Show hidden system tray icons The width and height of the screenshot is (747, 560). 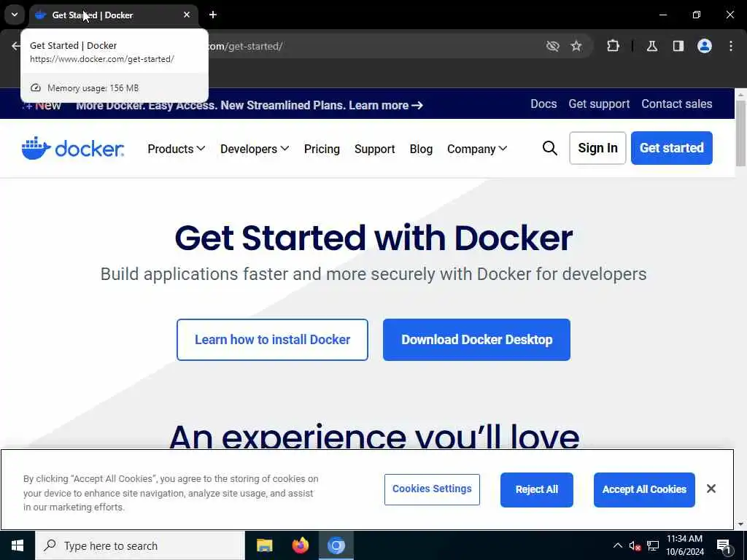click(617, 545)
